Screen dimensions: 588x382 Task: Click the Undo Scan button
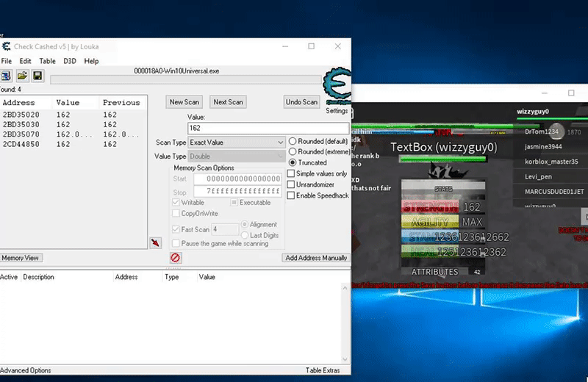(x=301, y=102)
